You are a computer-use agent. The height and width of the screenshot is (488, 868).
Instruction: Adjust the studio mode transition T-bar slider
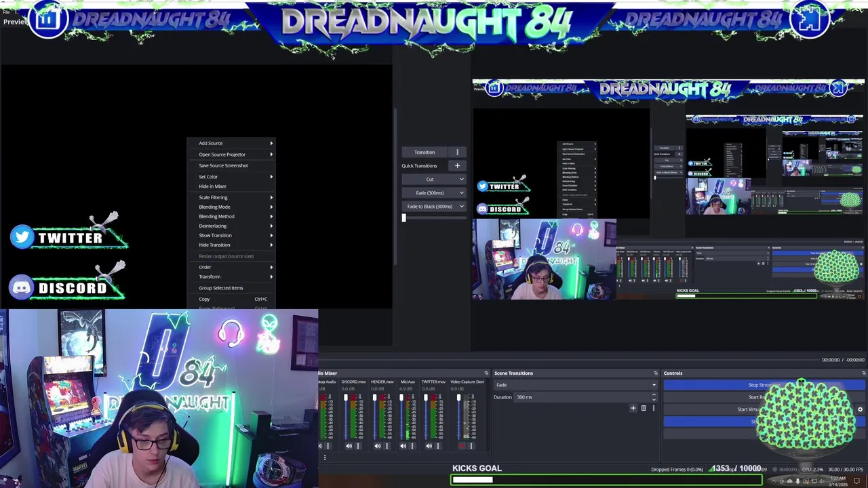click(434, 218)
